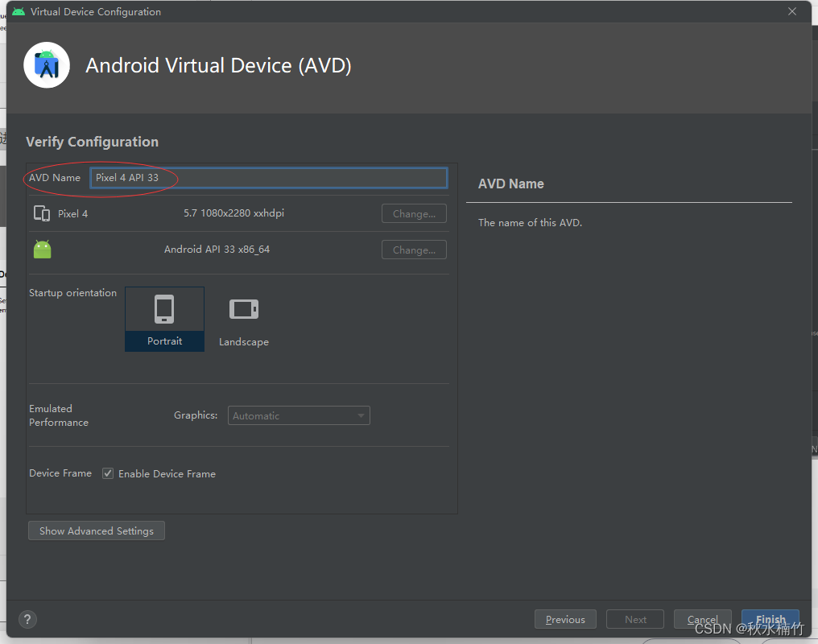The image size is (818, 644).
Task: Go back with the Previous button
Action: point(565,620)
